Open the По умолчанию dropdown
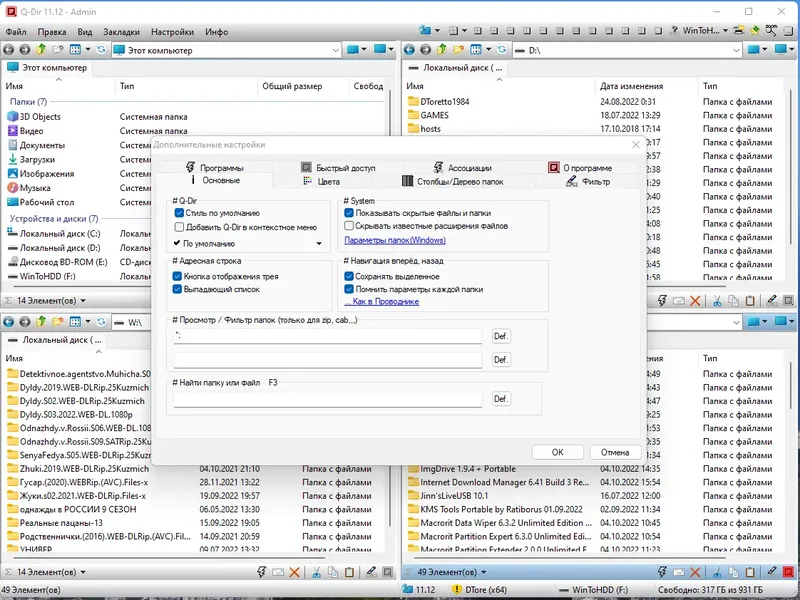This screenshot has height=600, width=800. click(x=248, y=243)
